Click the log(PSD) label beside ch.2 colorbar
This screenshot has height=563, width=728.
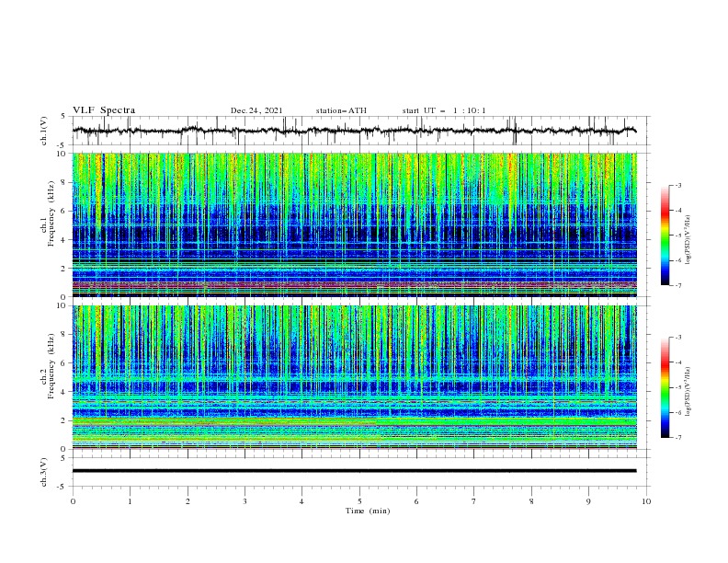pyautogui.click(x=689, y=391)
